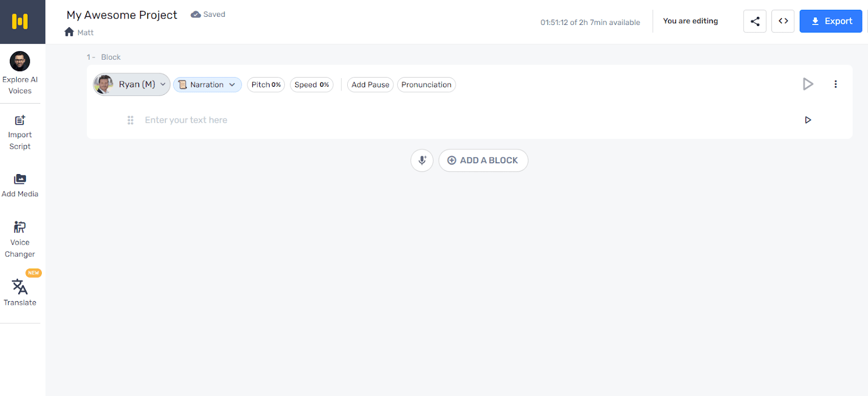
Task: Click the Add Pause button
Action: point(370,85)
